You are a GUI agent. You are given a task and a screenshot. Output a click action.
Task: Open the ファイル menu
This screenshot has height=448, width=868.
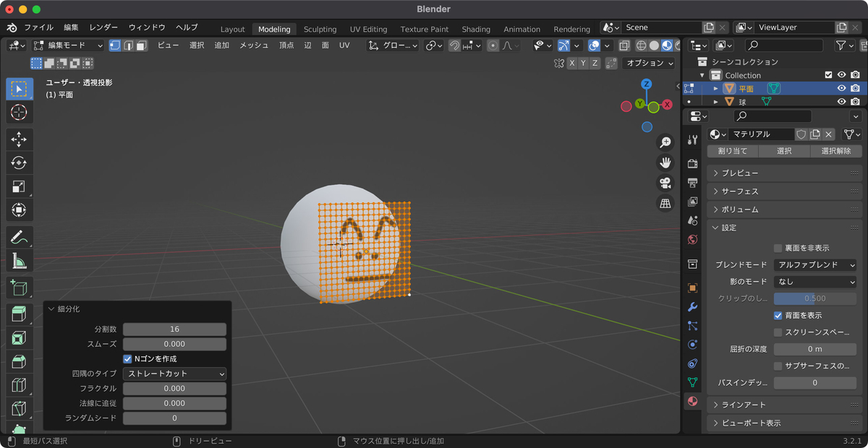click(x=38, y=27)
